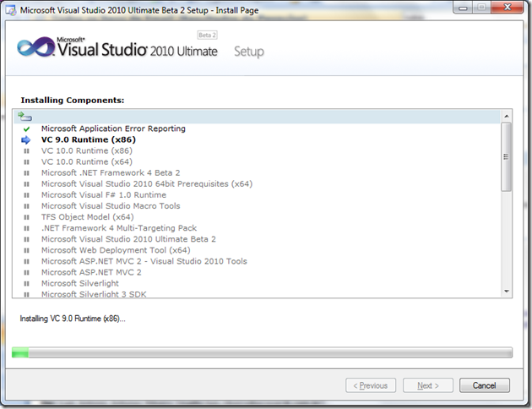Click the pending icon beside Visual Studio 2010 Ultimate Beta 2 row
Image resolution: width=532 pixels, height=409 pixels.
[x=26, y=239]
